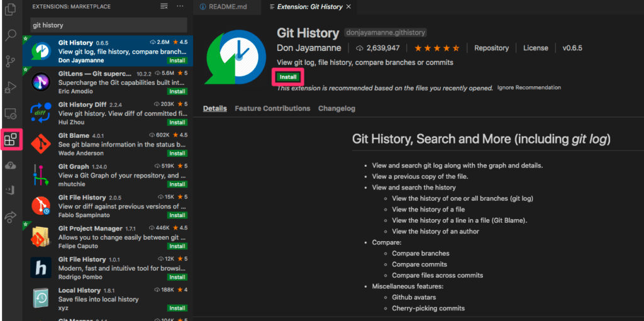Open the Changelog tab
This screenshot has width=644, height=321.
pyautogui.click(x=337, y=108)
